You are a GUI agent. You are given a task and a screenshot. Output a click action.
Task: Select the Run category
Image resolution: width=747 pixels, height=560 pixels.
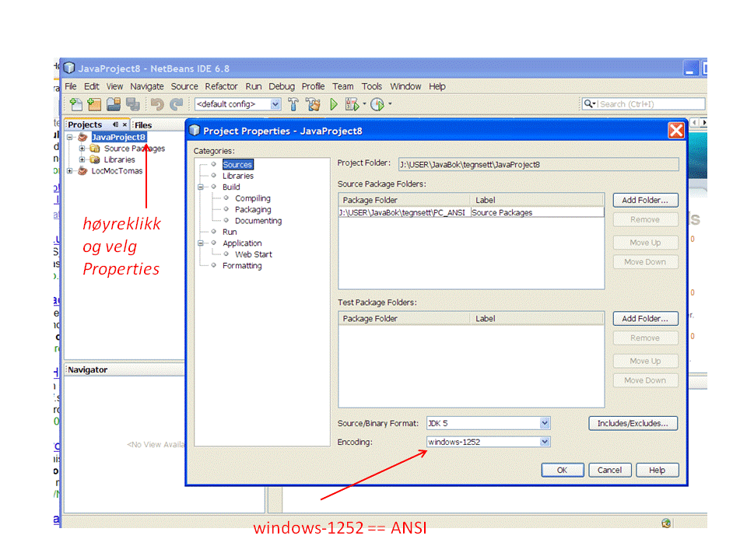coord(230,232)
